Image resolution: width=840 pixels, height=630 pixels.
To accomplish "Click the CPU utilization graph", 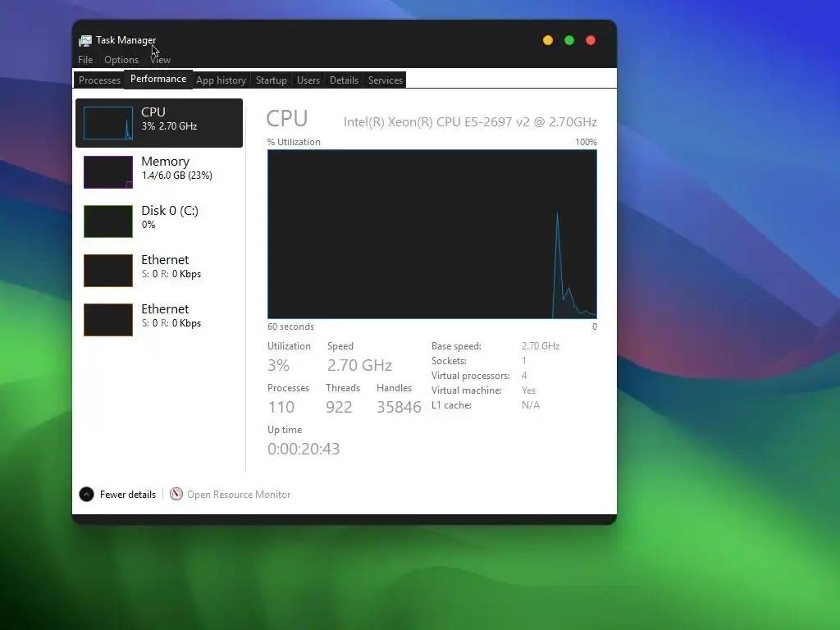I will [431, 234].
